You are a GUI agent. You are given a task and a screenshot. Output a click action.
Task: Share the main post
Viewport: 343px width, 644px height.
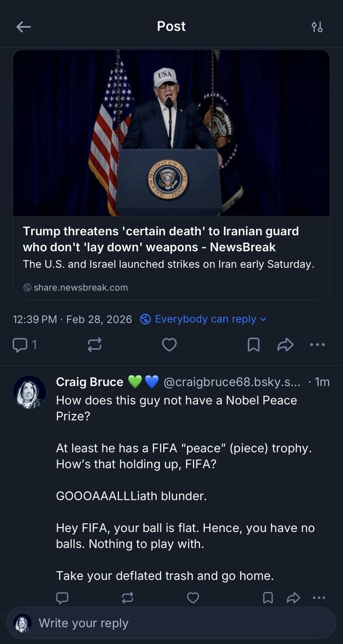285,345
